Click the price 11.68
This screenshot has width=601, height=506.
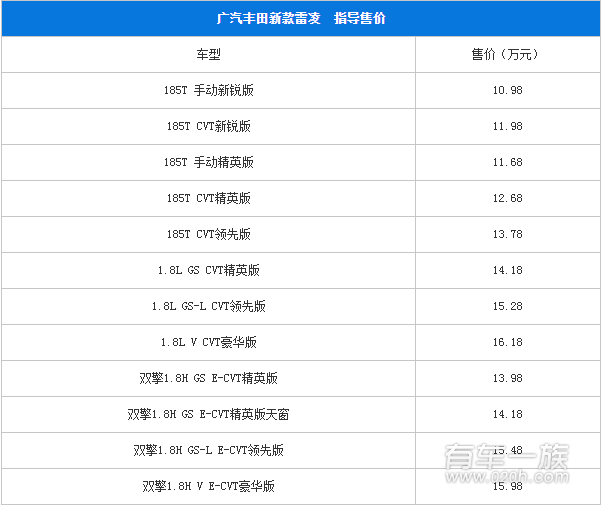pos(507,162)
